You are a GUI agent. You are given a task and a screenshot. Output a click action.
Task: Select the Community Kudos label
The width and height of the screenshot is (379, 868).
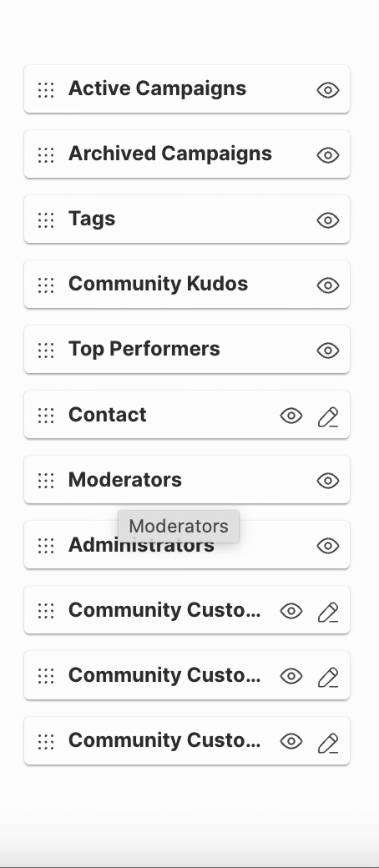tap(158, 284)
